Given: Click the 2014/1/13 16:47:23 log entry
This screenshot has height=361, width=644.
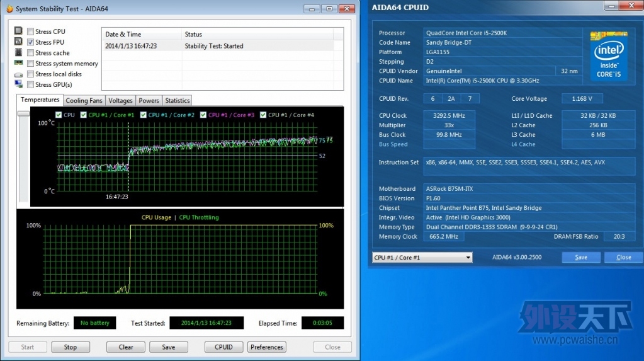Looking at the screenshot, I should click(x=131, y=46).
